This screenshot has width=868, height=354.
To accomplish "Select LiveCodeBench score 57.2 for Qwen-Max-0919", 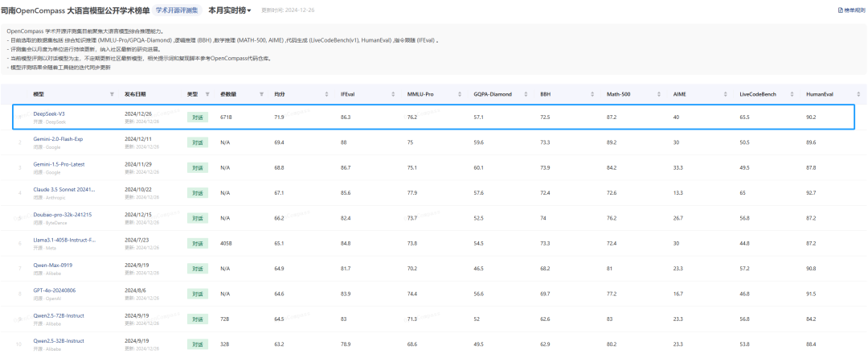I will 745,269.
